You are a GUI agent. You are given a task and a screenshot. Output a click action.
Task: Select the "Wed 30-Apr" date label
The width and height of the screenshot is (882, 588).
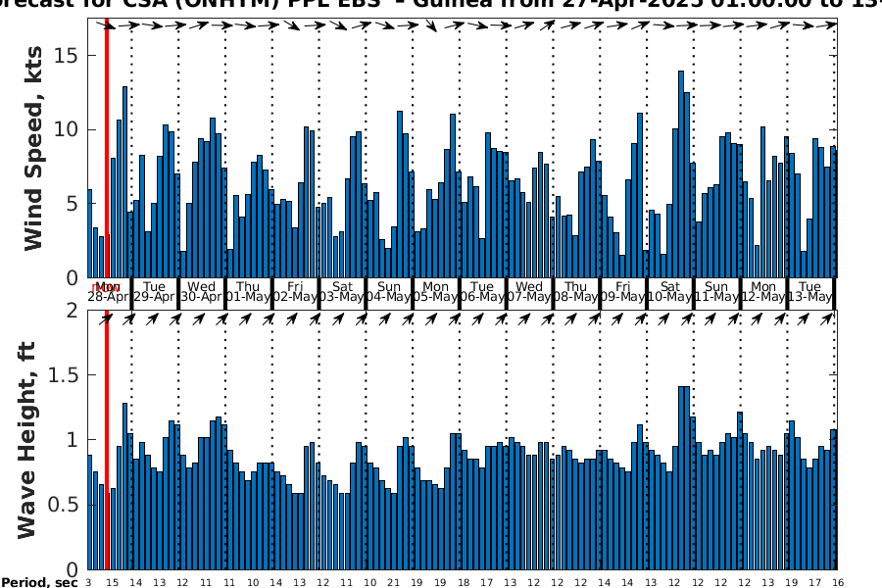tap(201, 292)
